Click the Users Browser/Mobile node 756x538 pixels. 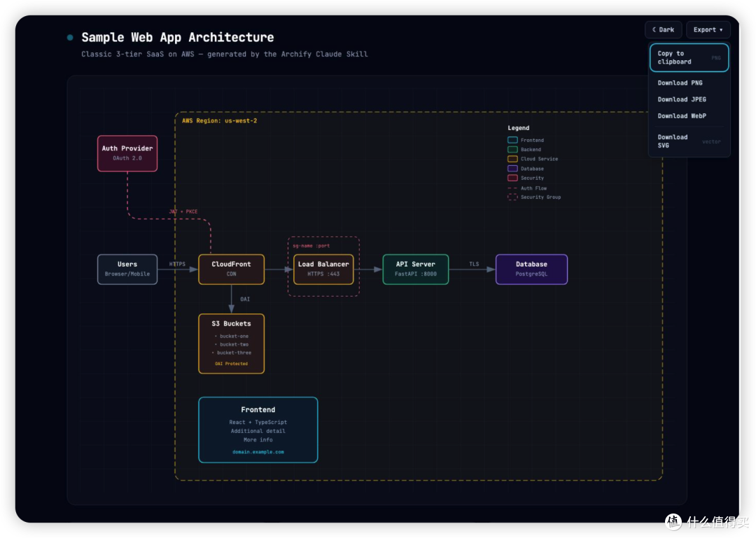[x=127, y=269]
